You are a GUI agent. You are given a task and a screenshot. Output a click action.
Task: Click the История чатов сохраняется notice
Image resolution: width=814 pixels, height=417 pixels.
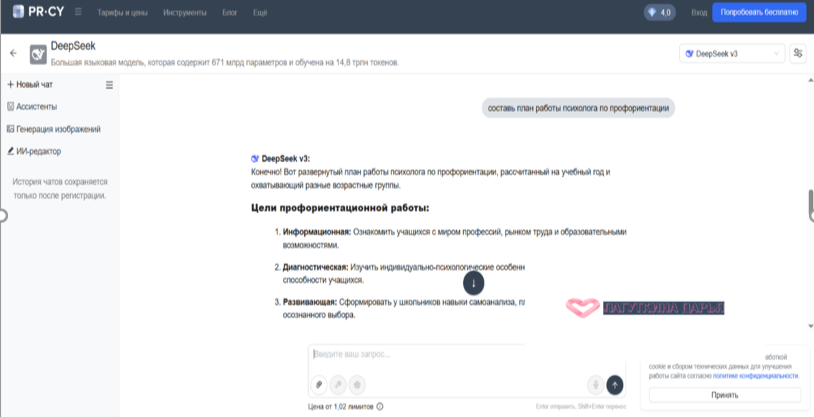click(x=60, y=189)
